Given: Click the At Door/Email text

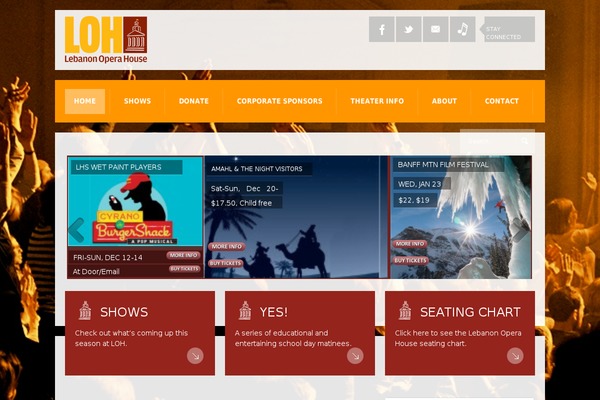Looking at the screenshot, I should pyautogui.click(x=96, y=271).
